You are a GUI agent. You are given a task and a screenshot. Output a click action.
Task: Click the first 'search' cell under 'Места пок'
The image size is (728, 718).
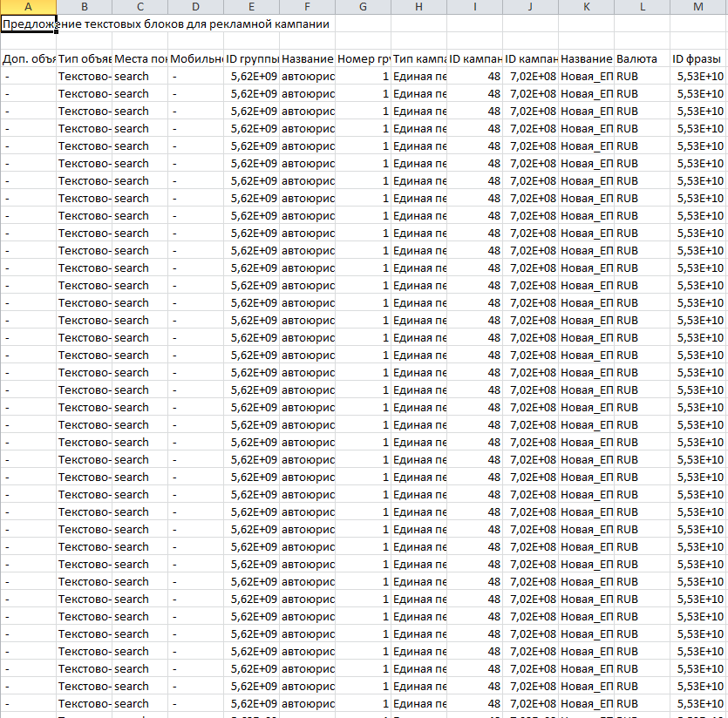point(139,76)
